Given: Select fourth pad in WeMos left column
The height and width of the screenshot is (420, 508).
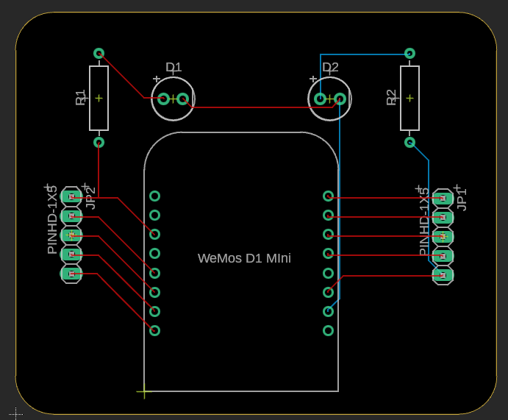Looking at the screenshot, I should click(x=155, y=254).
